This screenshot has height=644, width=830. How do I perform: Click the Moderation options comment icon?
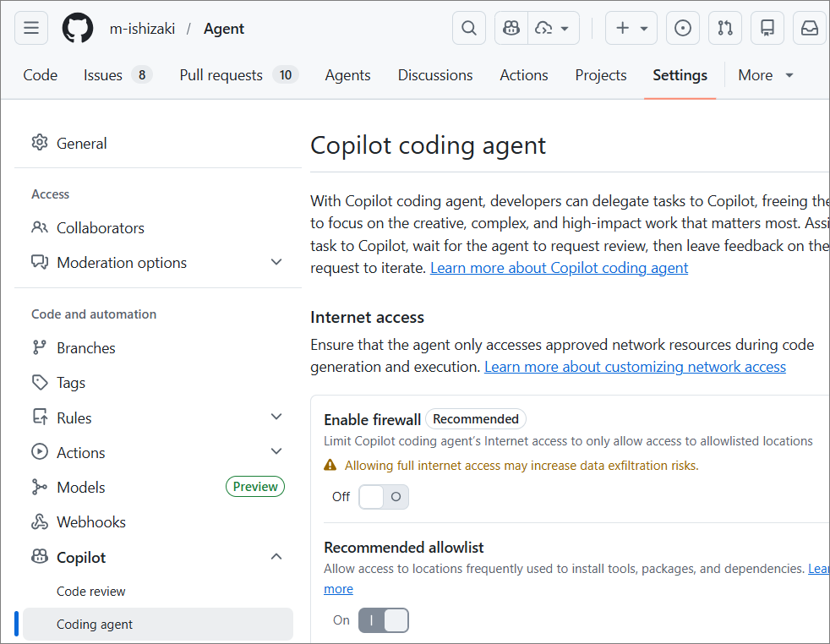40,262
